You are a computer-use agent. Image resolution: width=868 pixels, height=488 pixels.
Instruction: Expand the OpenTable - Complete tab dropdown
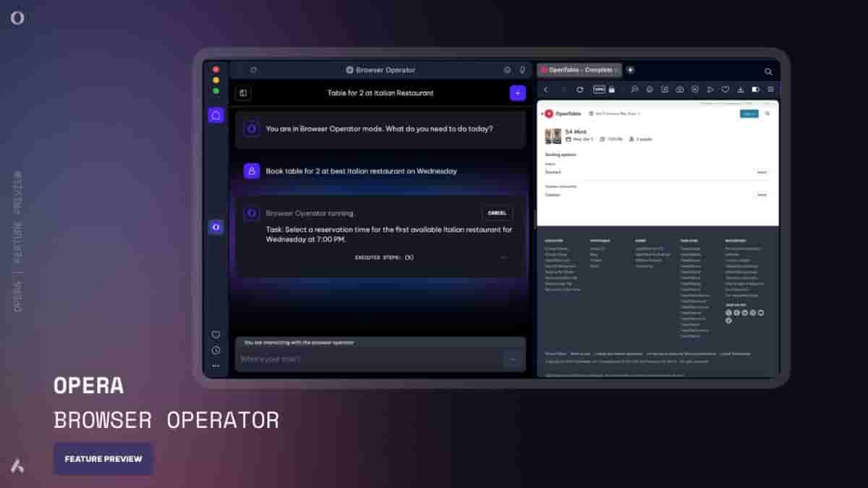click(x=617, y=70)
